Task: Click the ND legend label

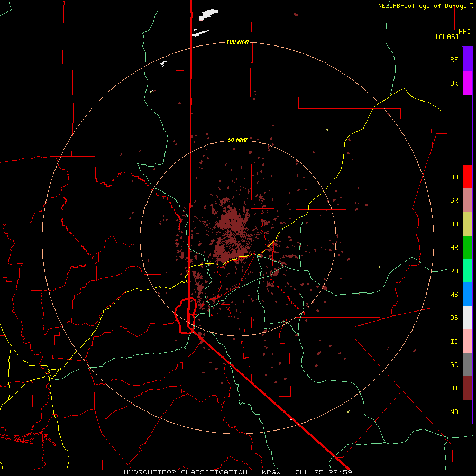Action: click(454, 412)
